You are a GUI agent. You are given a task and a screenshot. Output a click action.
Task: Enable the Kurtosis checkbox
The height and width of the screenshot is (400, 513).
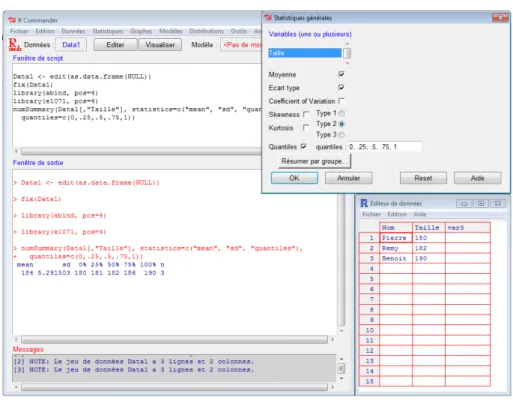(x=306, y=128)
